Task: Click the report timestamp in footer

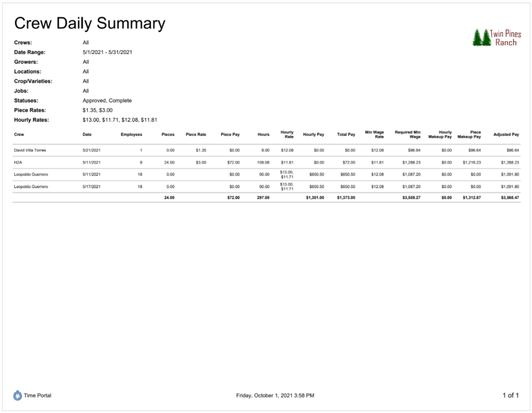Action: coord(275,396)
